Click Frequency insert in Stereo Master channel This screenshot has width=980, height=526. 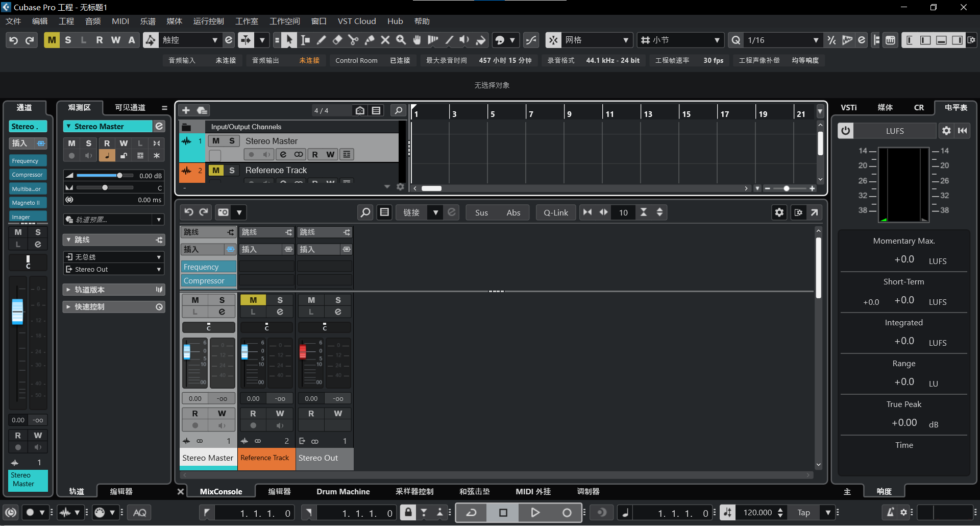[x=209, y=267]
